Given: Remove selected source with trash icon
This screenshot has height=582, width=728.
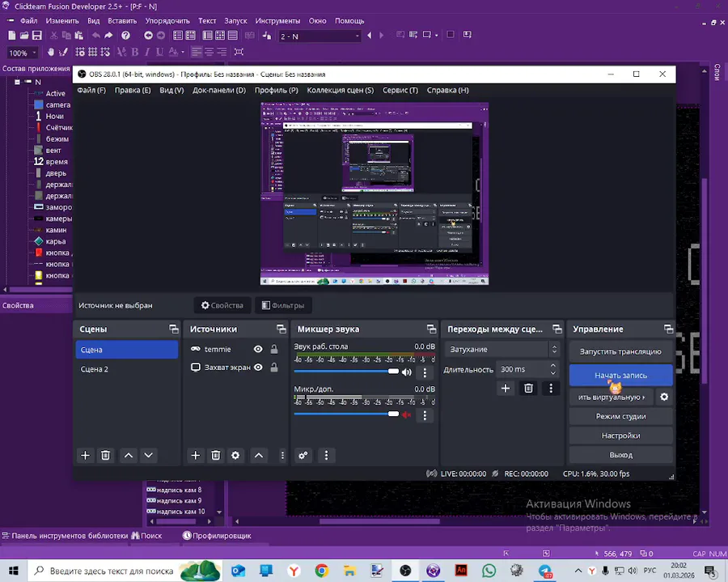Looking at the screenshot, I should 215,455.
